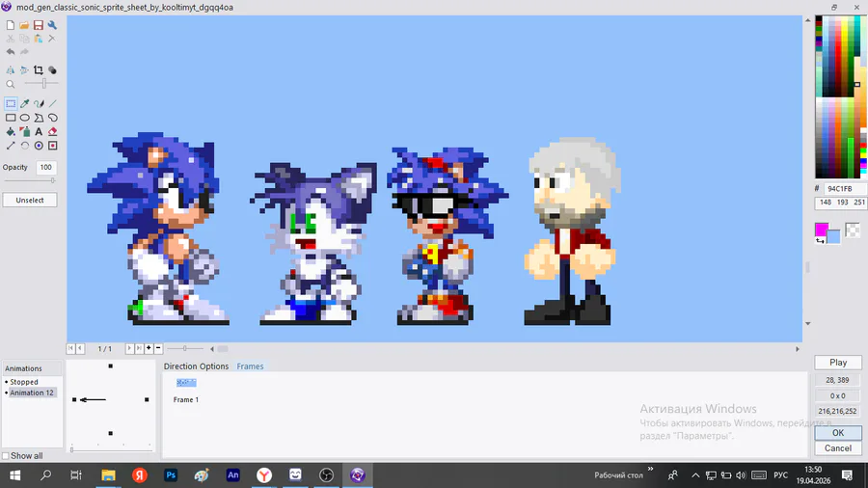Select the Hot spot tool
The width and height of the screenshot is (868, 488).
coord(39,146)
